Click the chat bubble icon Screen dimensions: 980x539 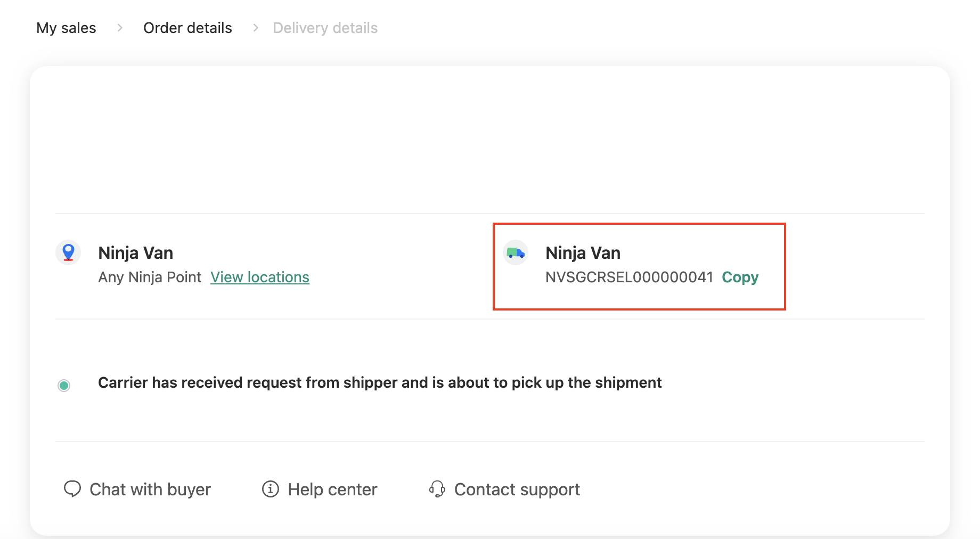click(72, 488)
